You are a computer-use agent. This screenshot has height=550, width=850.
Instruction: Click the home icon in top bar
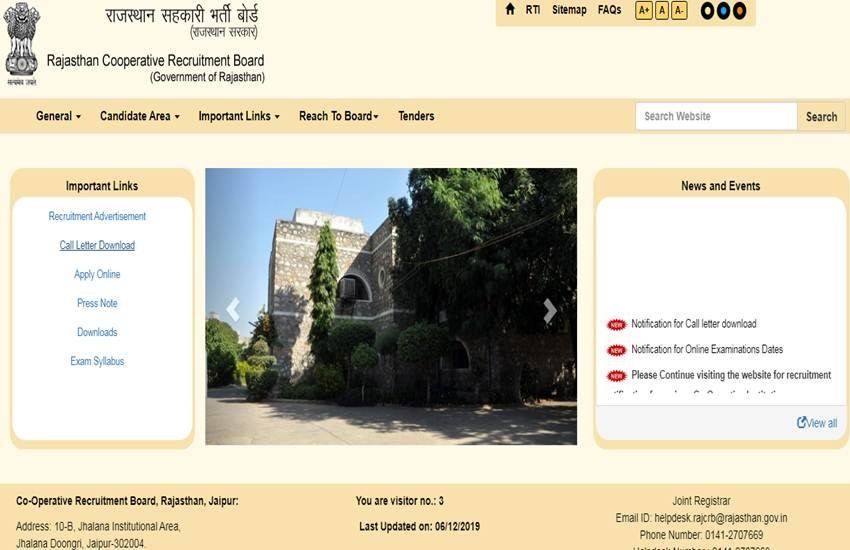pyautogui.click(x=510, y=10)
